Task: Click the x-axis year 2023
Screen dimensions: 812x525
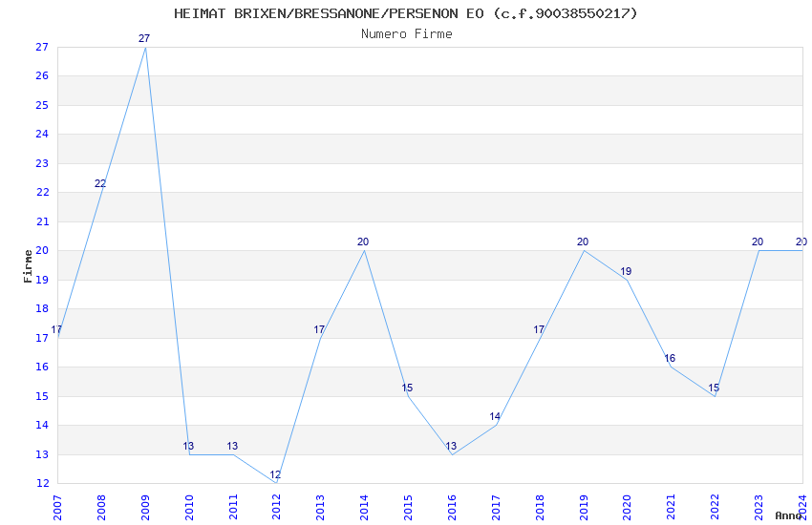Action: click(x=759, y=508)
